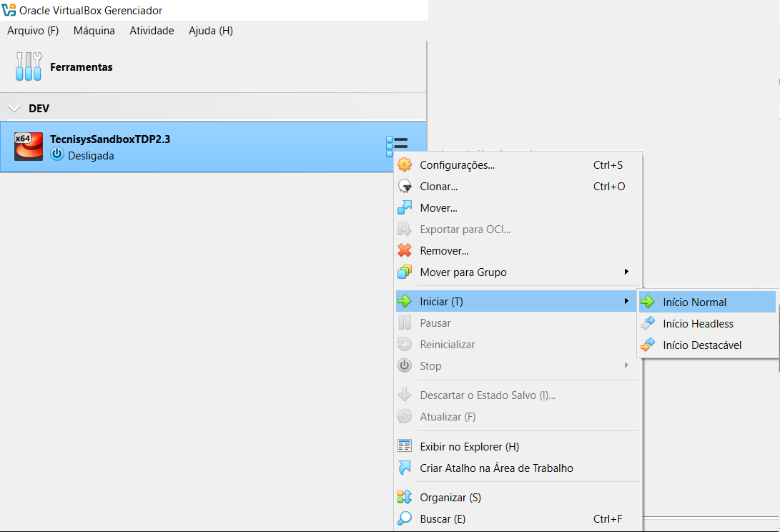Click the Mover arrow icon
The height and width of the screenshot is (532, 780).
[x=405, y=207]
